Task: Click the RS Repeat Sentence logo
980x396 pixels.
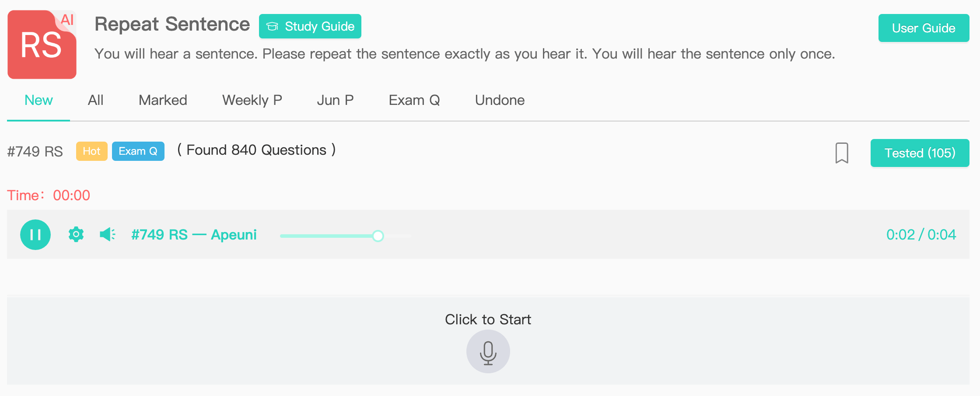Action: [42, 45]
